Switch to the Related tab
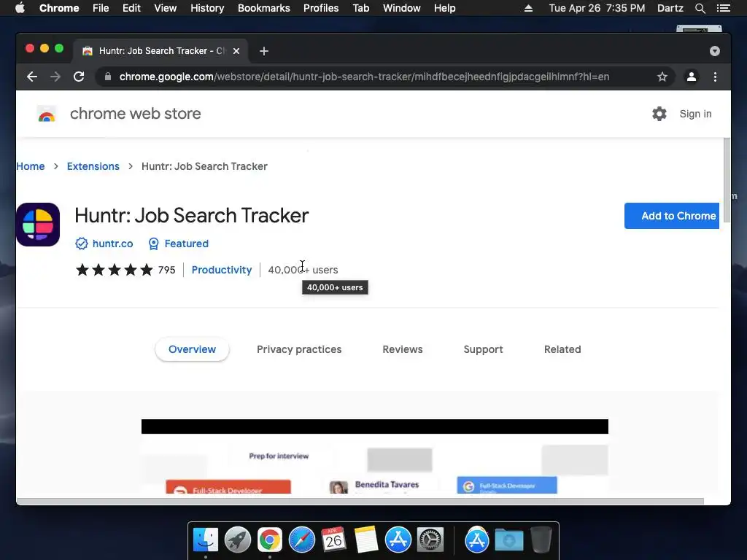The width and height of the screenshot is (747, 560). [x=562, y=349]
